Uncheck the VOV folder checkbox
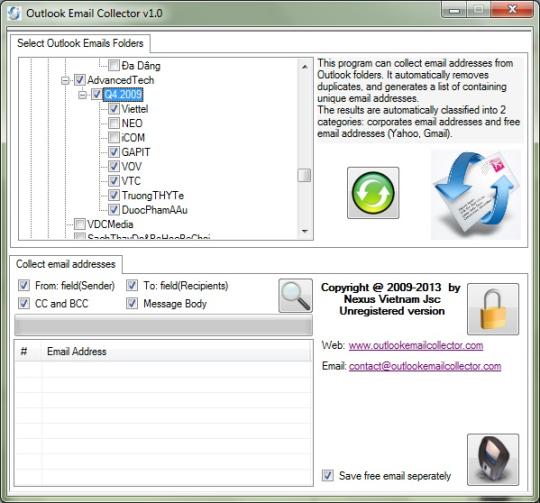Image resolution: width=540 pixels, height=503 pixels. (114, 166)
